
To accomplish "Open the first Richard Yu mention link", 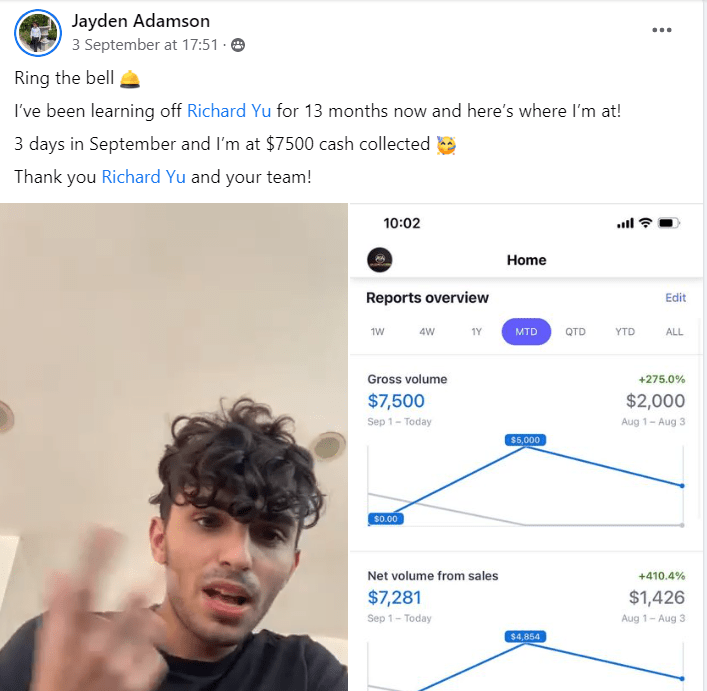I will [x=229, y=111].
